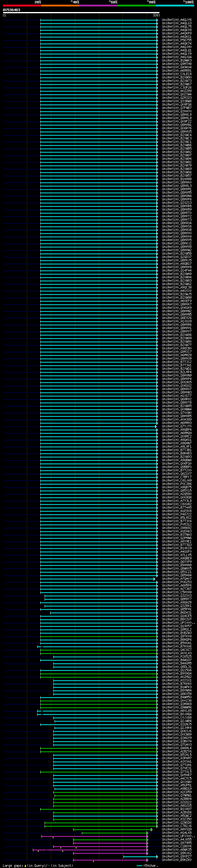Viewport: 197px width, 868px height.
Task: Select label UniRef100_Q2WGD6
Action: [x=176, y=822]
